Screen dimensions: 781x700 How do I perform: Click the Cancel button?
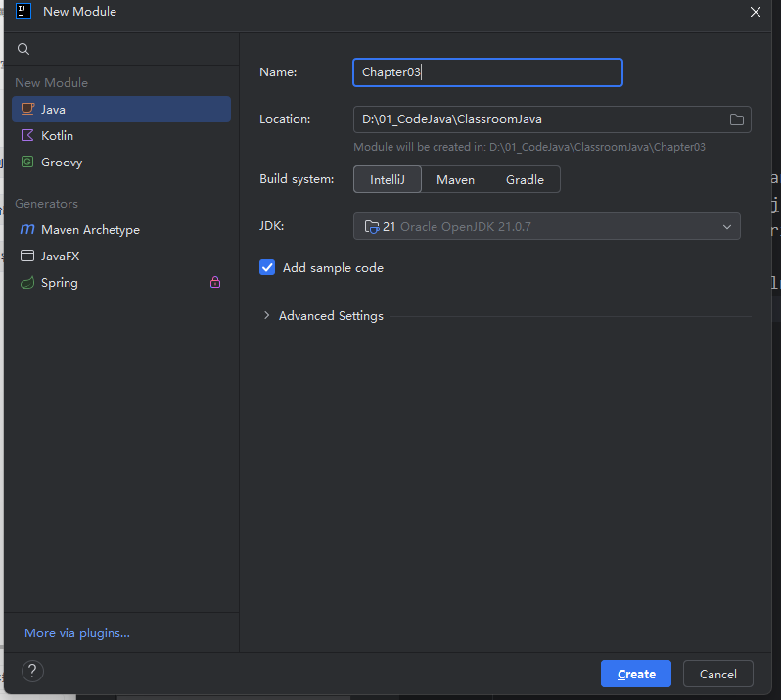717,674
